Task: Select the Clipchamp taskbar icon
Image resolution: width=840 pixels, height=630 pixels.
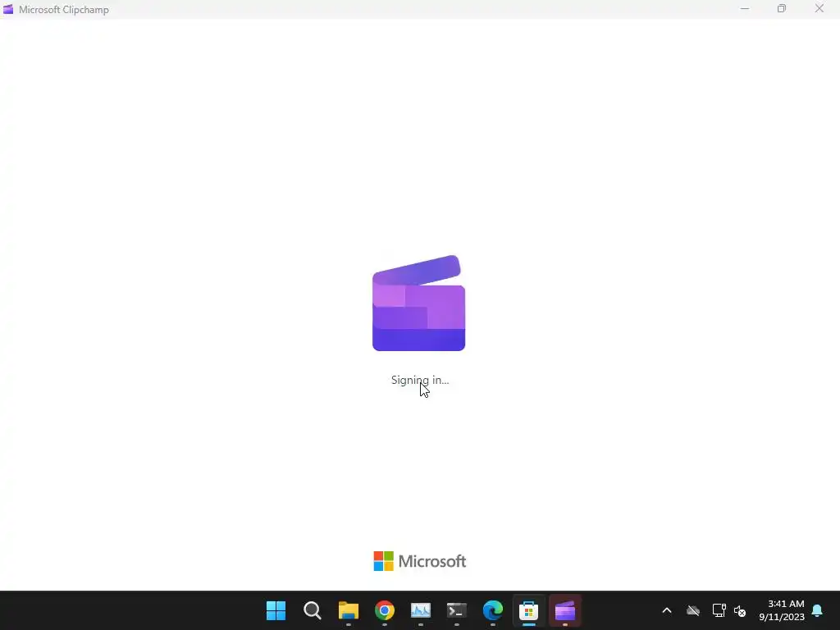Action: pyautogui.click(x=564, y=610)
